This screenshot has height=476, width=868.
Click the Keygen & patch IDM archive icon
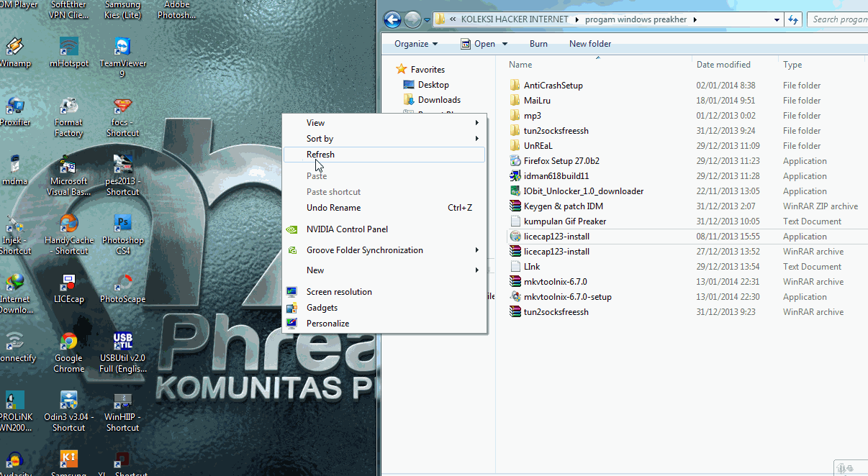515,206
